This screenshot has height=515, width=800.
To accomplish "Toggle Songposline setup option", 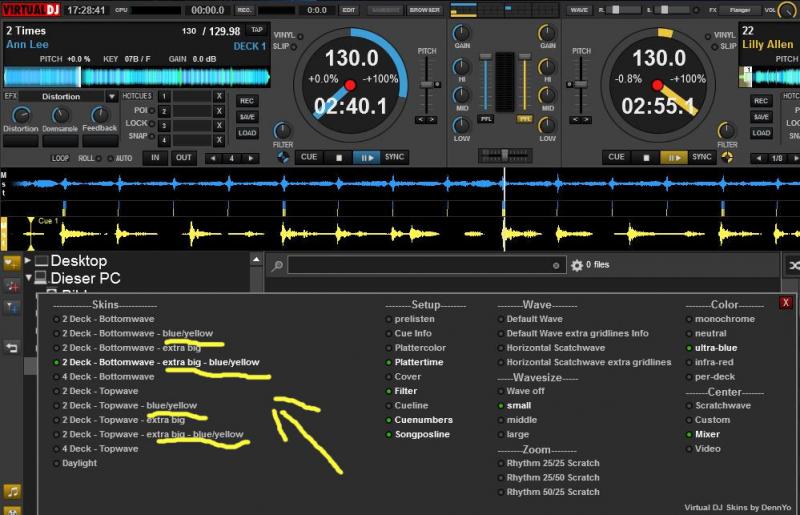I will pyautogui.click(x=418, y=434).
